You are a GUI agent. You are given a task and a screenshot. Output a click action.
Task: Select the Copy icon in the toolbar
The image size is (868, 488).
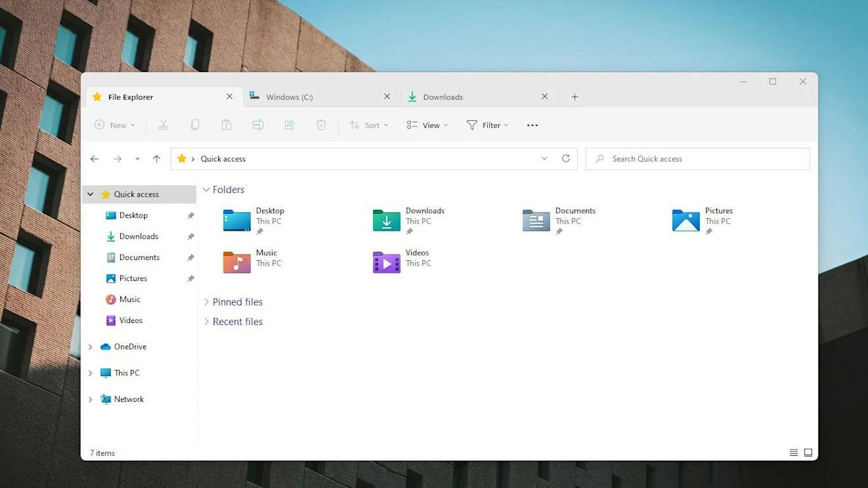tap(195, 124)
